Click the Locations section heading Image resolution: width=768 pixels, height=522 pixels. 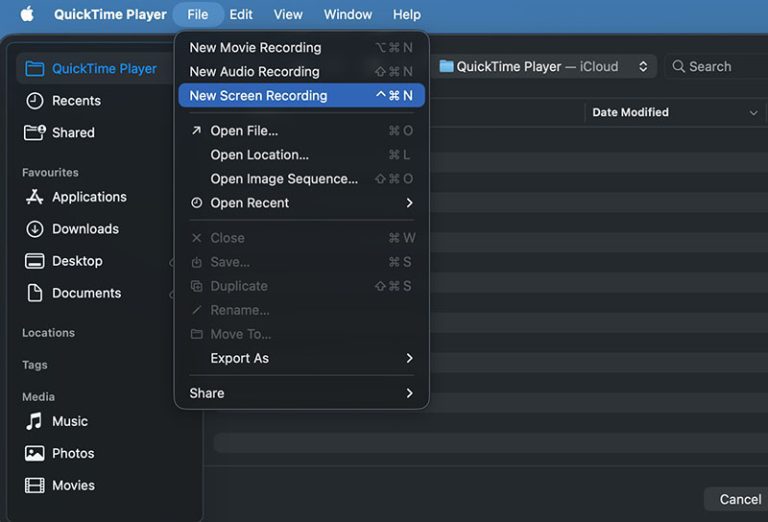pyautogui.click(x=48, y=333)
